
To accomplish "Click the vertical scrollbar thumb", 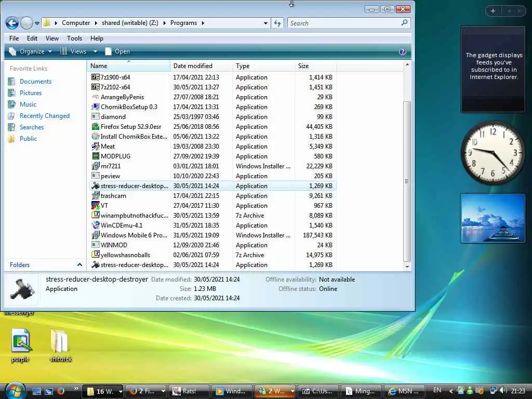I will point(407,181).
